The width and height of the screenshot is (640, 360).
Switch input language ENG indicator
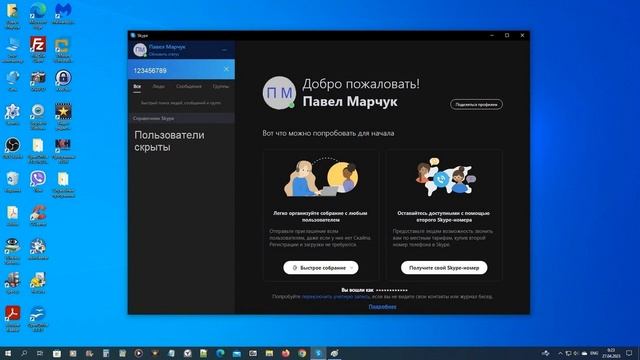point(594,353)
